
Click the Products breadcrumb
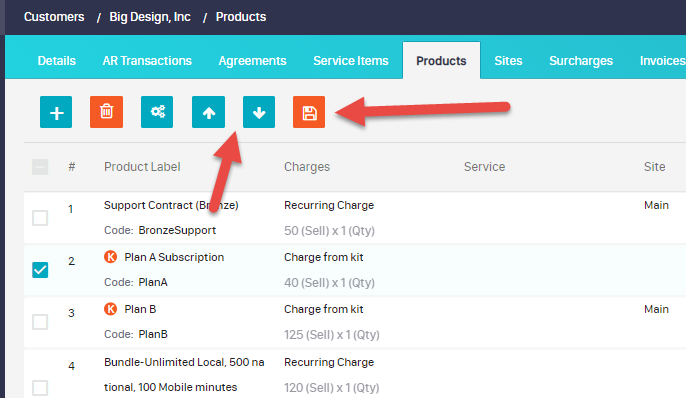coord(241,17)
